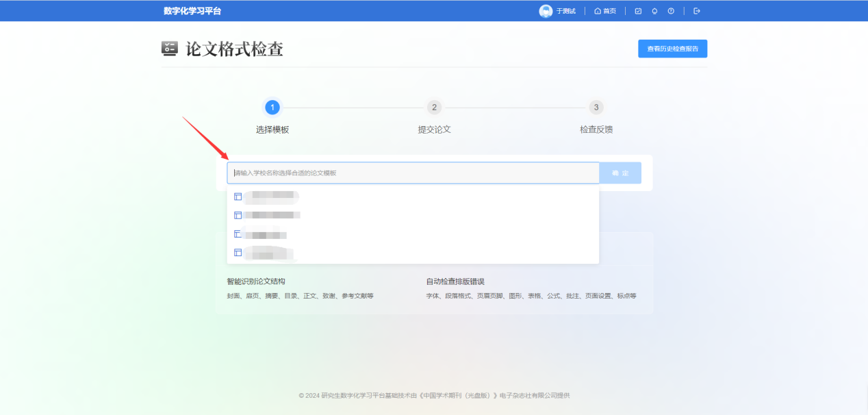Open the notification bell icon
The height and width of the screenshot is (415, 868).
point(654,11)
